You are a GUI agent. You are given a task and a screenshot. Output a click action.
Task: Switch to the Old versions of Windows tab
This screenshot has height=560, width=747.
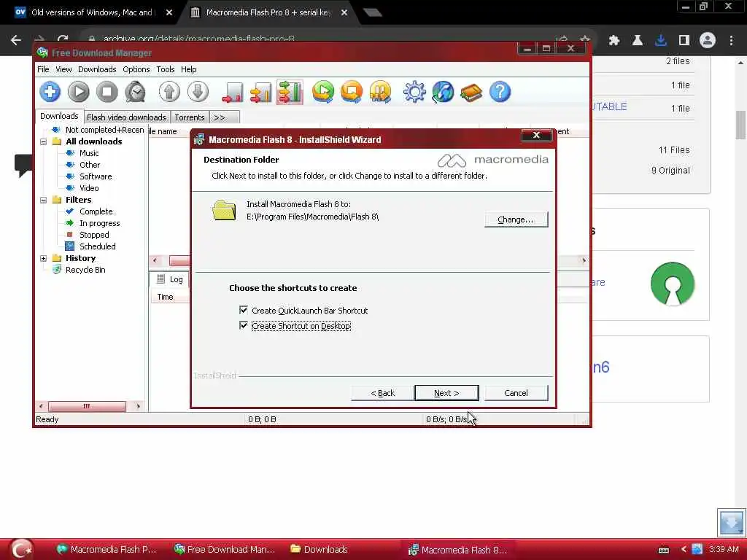(93, 12)
